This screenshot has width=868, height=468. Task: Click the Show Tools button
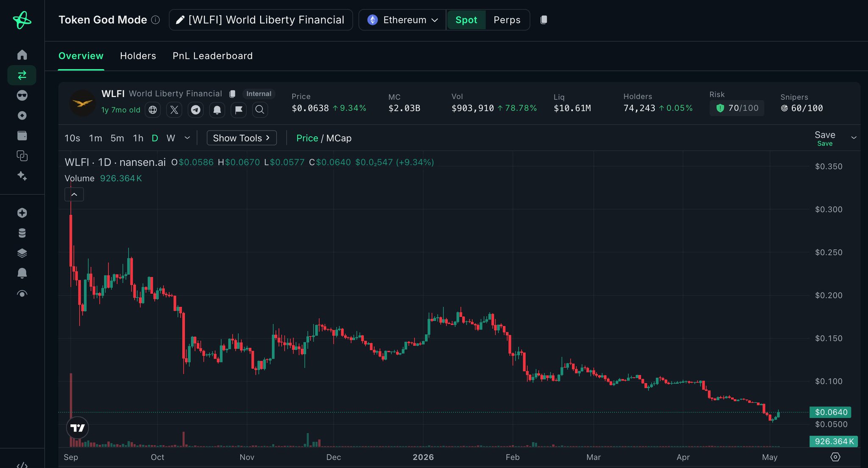[x=242, y=138]
